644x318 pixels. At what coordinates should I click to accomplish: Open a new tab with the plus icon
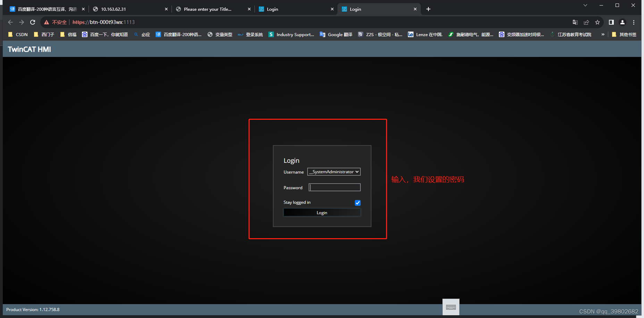428,9
